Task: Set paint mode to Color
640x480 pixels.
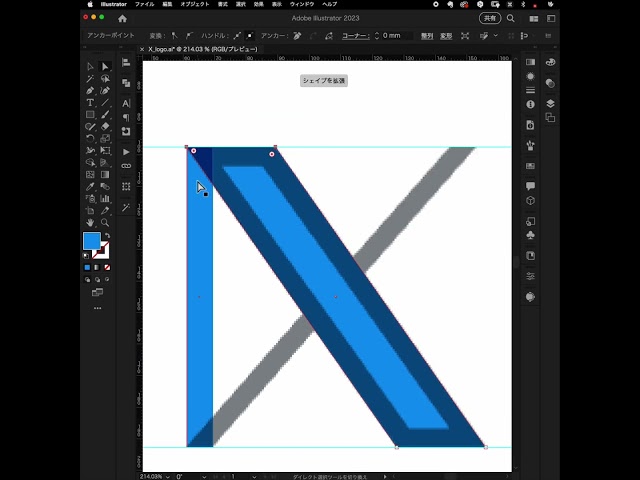Action: tap(87, 268)
